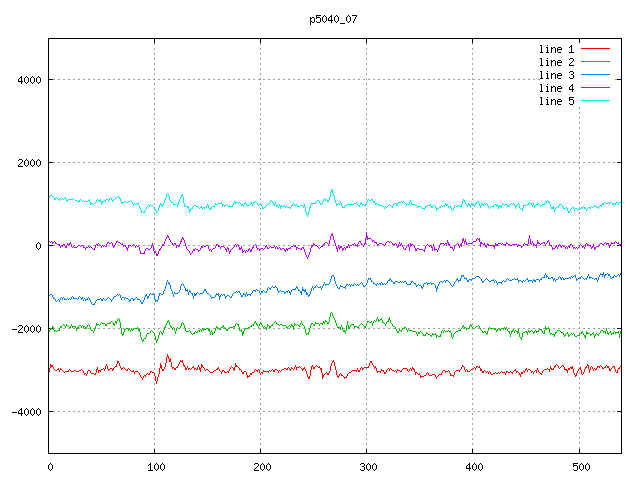The image size is (640, 480).
Task: Click the -2000 y-axis tick label
Action: point(24,329)
